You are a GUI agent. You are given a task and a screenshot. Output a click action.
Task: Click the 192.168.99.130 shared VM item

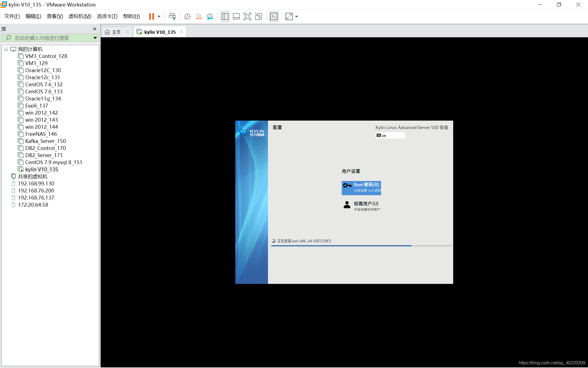point(36,183)
